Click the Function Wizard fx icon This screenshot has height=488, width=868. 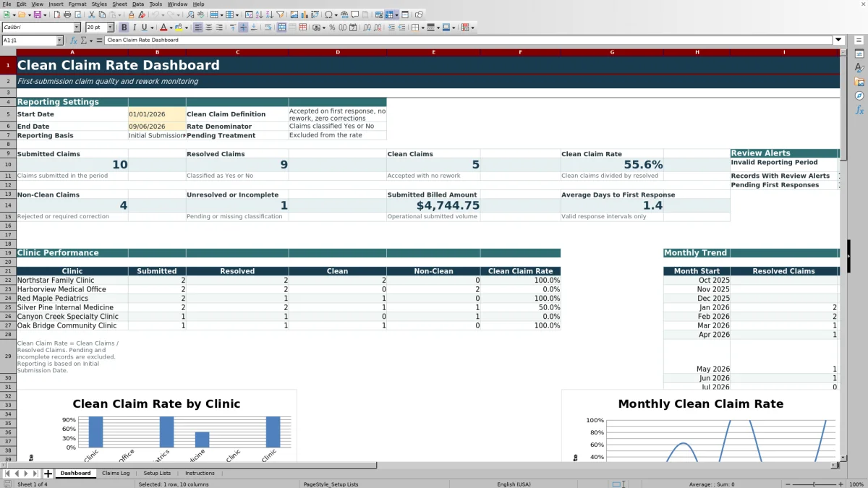point(73,40)
